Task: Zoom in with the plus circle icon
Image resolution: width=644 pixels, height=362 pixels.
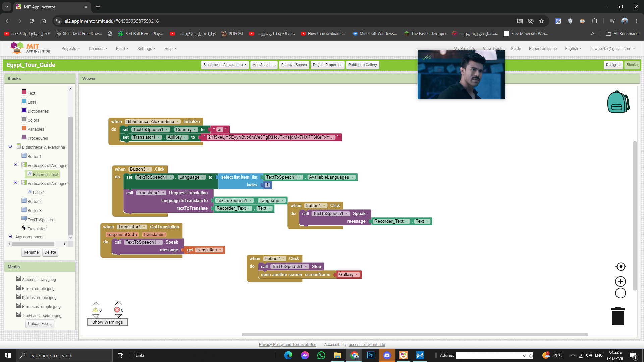Action: [621, 281]
